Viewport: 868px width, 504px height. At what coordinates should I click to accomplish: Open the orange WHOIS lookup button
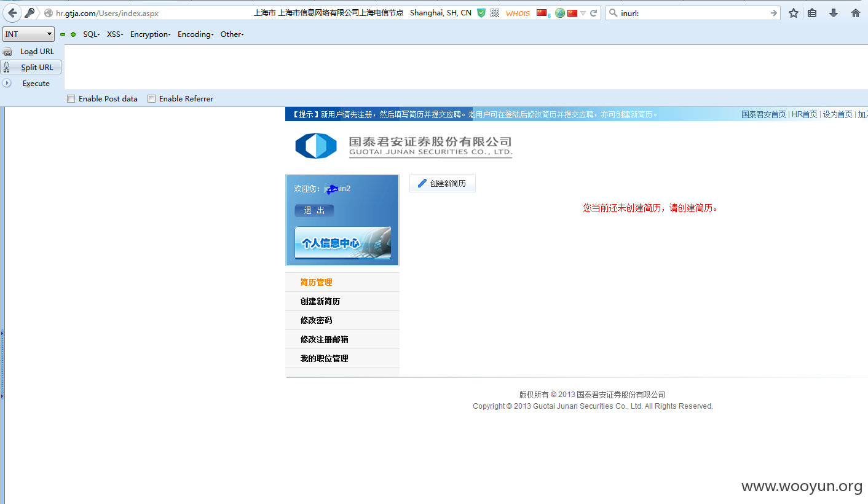(518, 13)
